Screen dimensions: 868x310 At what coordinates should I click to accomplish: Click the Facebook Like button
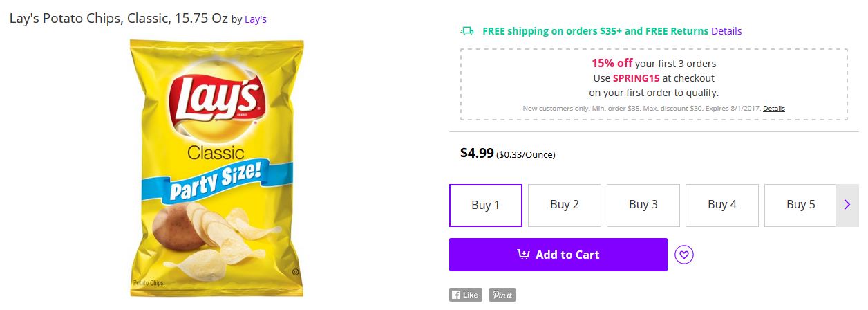tap(465, 295)
